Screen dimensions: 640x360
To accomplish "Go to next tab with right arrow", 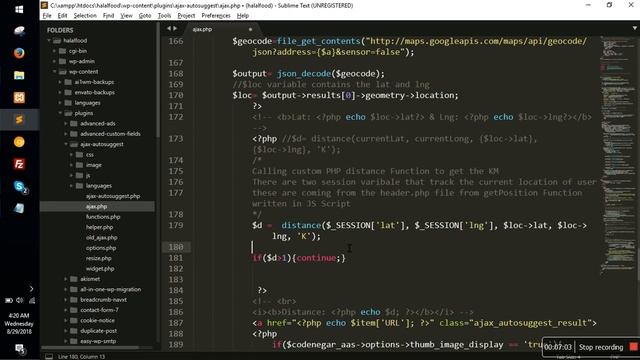I will 175,29.
